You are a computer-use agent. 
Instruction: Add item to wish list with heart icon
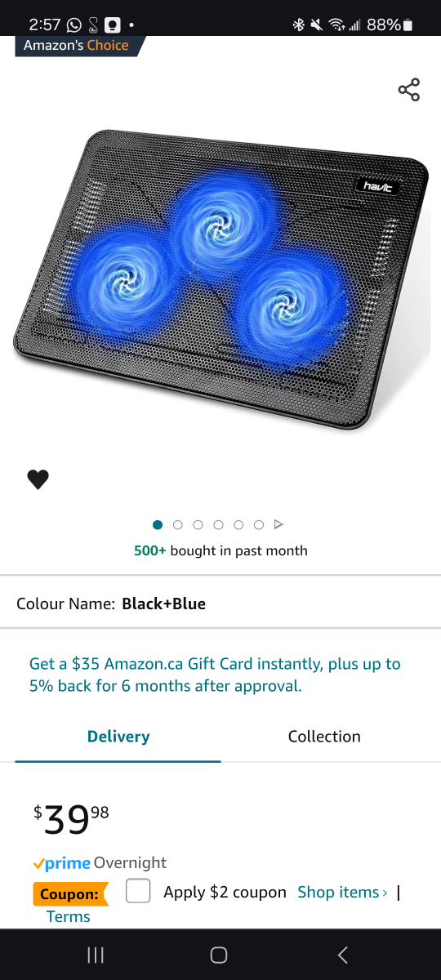click(x=38, y=479)
